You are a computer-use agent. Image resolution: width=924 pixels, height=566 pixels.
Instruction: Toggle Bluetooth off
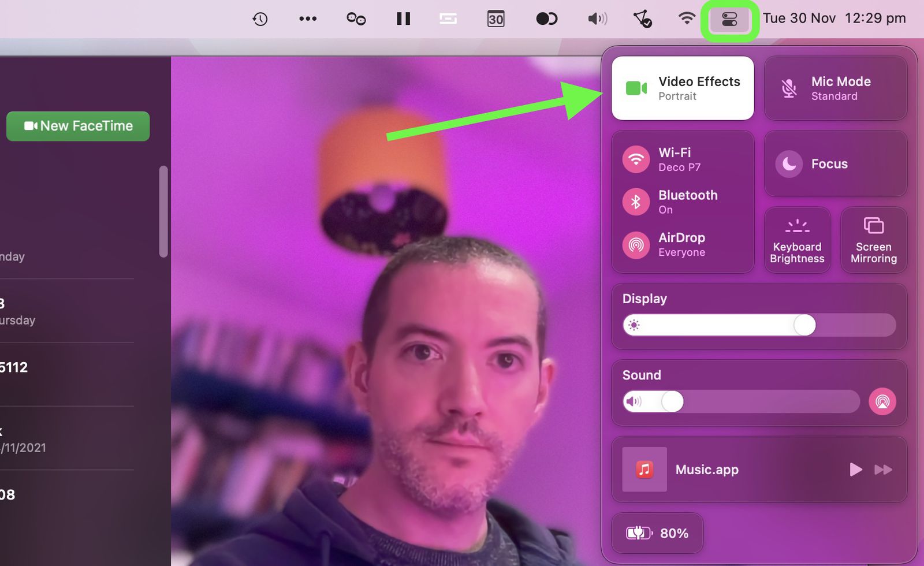(x=635, y=202)
